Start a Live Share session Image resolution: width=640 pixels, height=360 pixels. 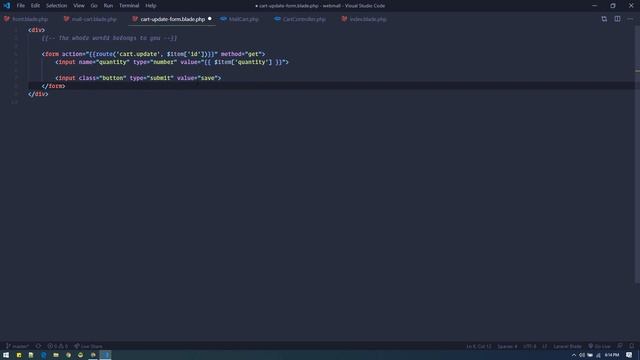coord(88,346)
